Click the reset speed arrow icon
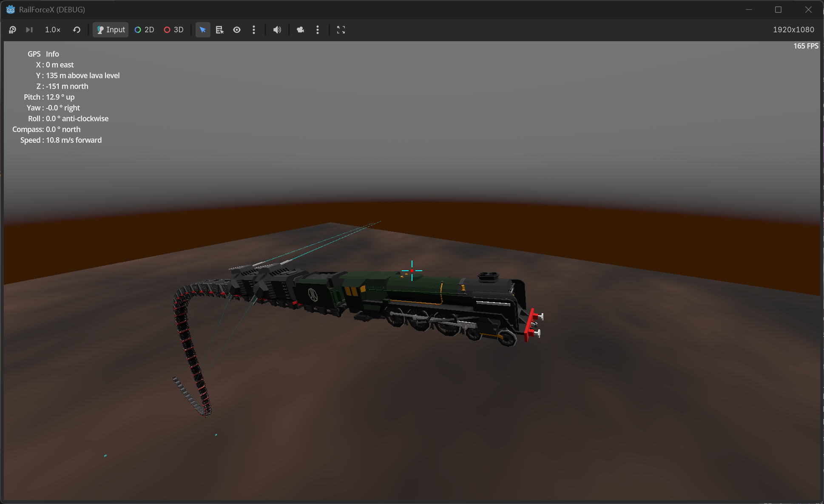Viewport: 824px width, 504px height. (77, 30)
